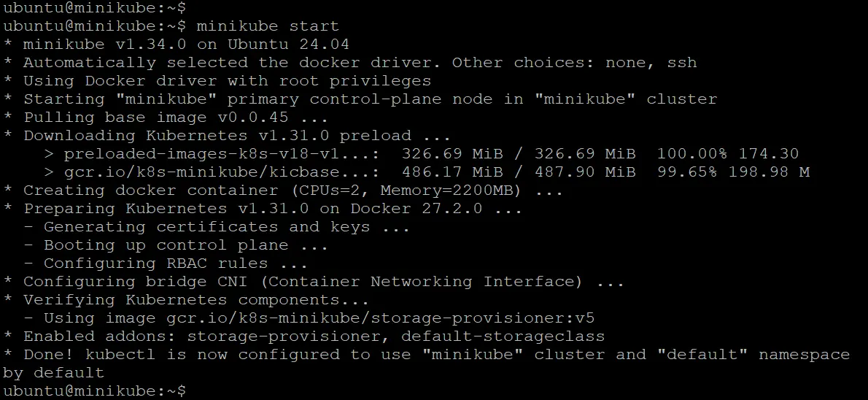Click the "Enabled addons" line

[x=314, y=336]
